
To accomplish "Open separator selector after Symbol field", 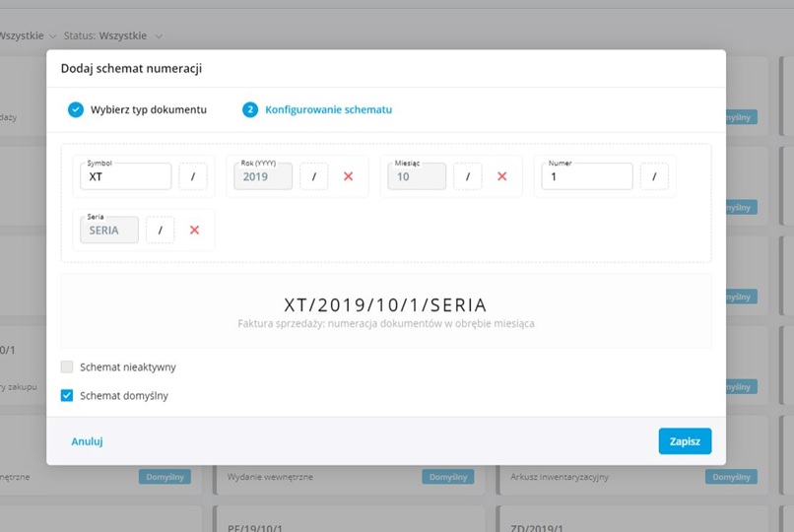I will coord(193,176).
